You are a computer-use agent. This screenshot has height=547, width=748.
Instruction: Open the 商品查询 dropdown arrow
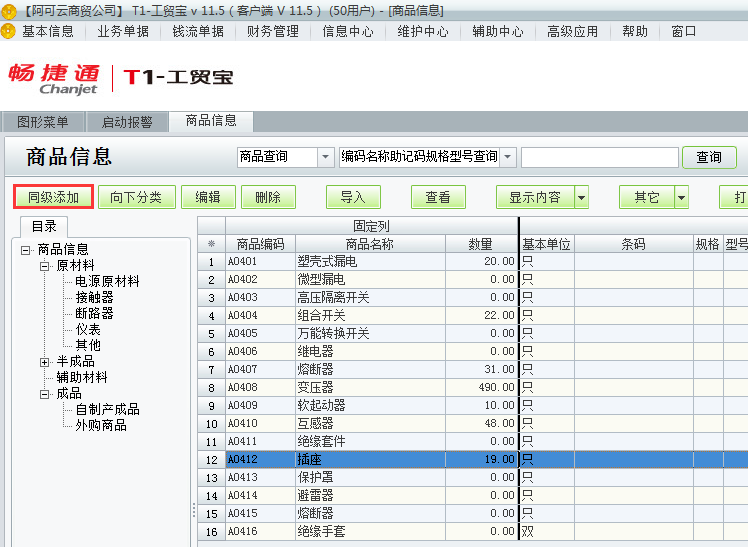[x=325, y=157]
